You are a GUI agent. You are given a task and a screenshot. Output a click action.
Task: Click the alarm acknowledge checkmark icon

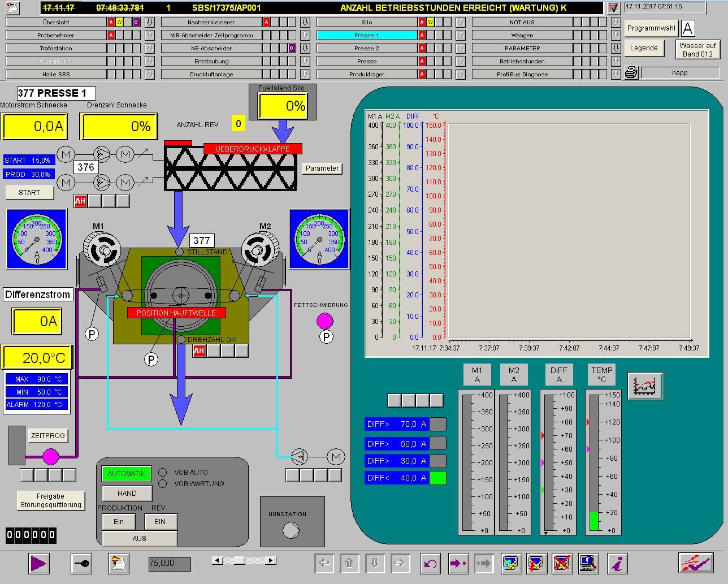695,563
